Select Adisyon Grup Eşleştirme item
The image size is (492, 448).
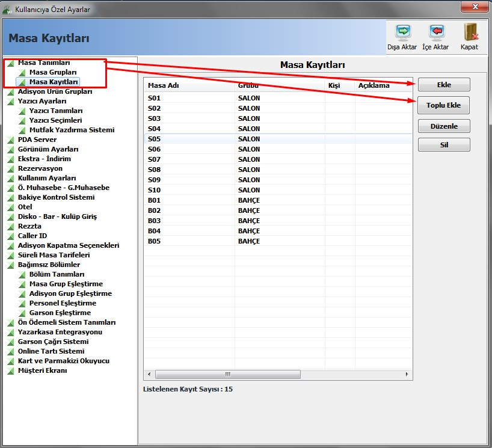[x=70, y=293]
